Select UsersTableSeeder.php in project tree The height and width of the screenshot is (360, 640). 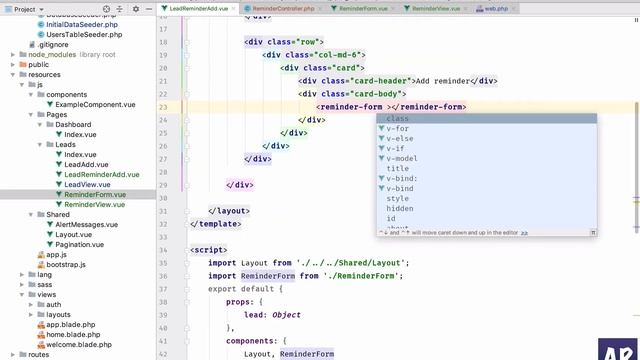[x=84, y=35]
